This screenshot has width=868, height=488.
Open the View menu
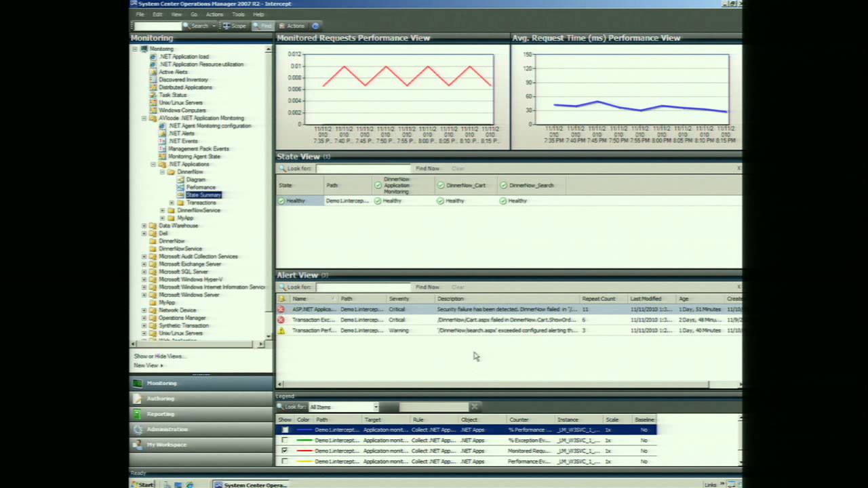click(176, 14)
